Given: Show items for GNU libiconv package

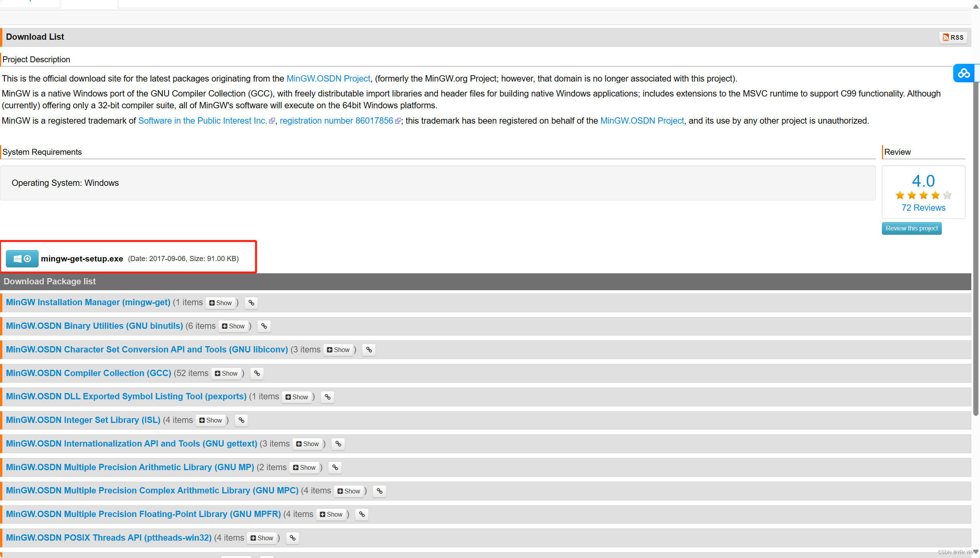Looking at the screenshot, I should tap(338, 350).
